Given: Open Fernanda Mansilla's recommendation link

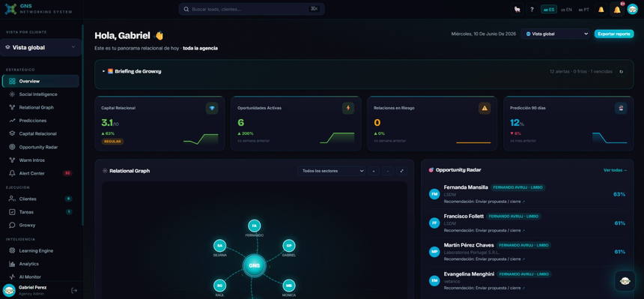Looking at the screenshot, I should click(x=484, y=202).
